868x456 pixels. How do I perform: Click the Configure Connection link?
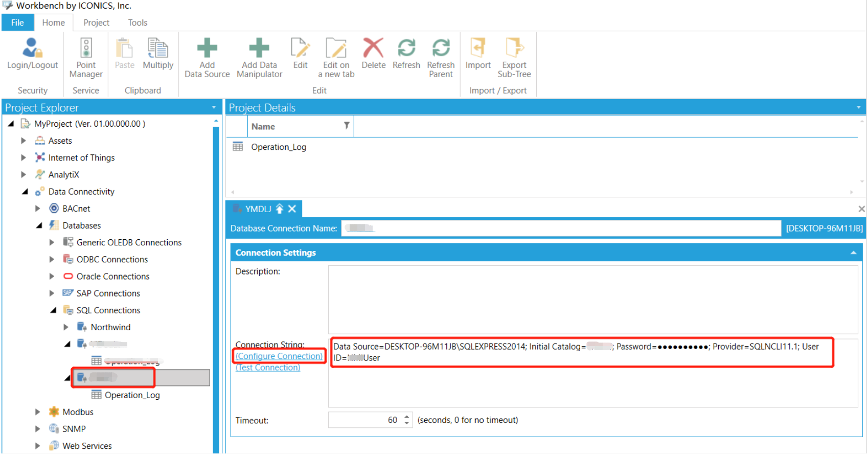tap(279, 356)
